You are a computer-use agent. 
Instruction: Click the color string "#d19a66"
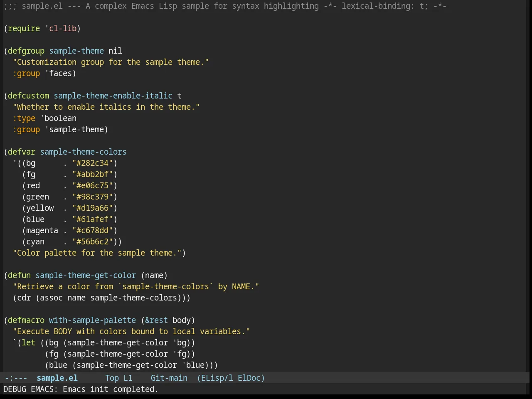point(92,208)
